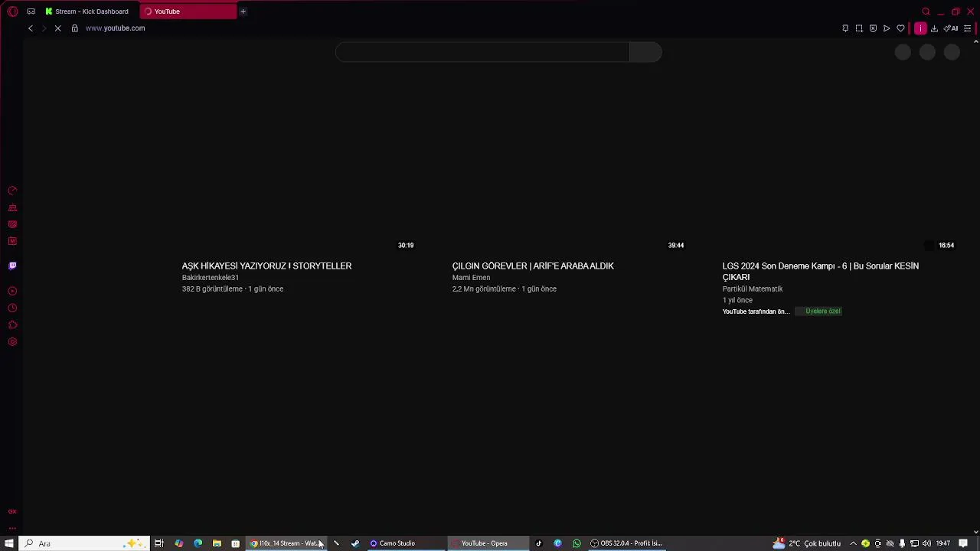The image size is (980, 551).
Task: Click the taskbar Ara search box
Action: click(x=84, y=543)
